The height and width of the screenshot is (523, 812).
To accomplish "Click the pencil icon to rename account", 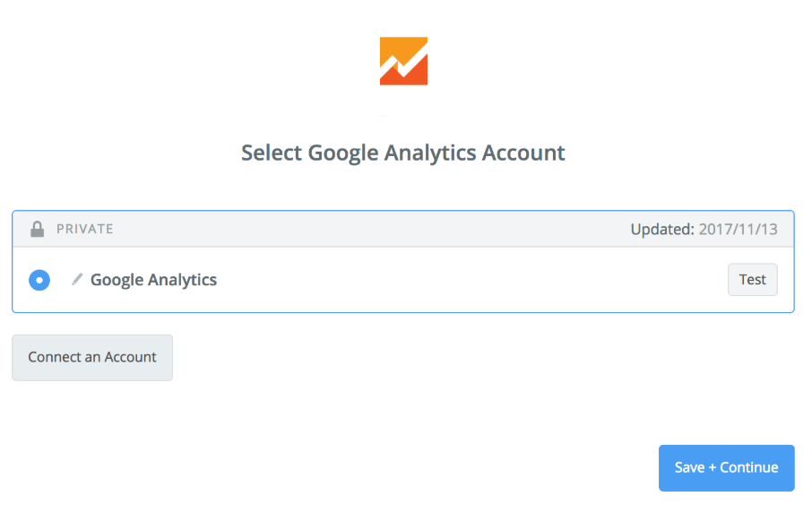I will [77, 280].
